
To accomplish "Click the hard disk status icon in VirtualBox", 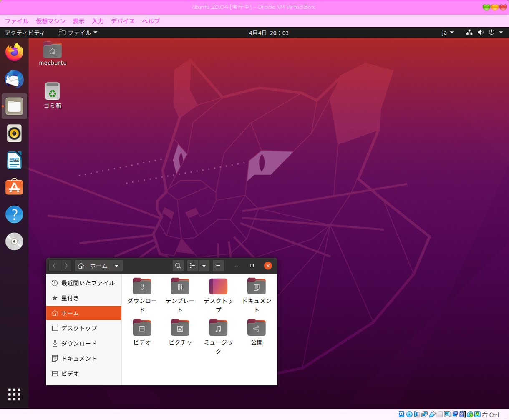I will (401, 414).
